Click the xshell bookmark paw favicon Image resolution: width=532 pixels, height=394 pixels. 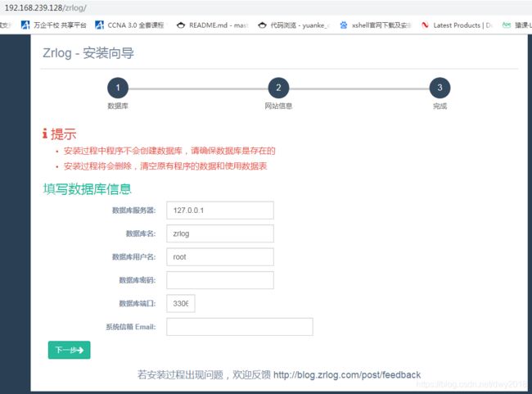344,25
